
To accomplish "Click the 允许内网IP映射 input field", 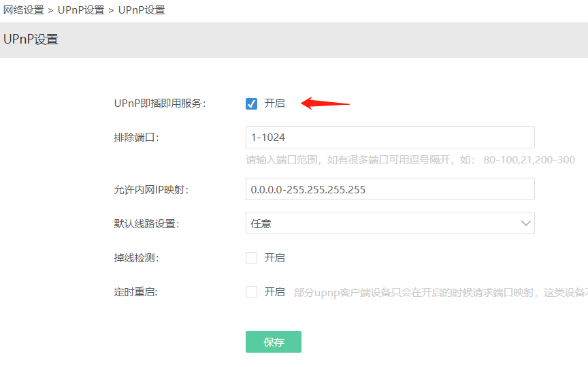I will tap(390, 189).
